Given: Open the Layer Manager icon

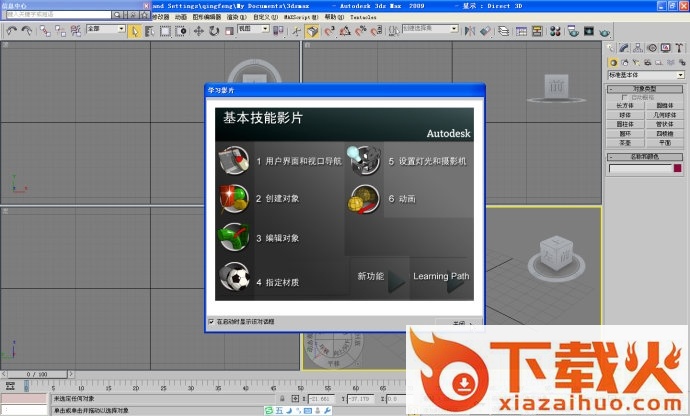Looking at the screenshot, I should pyautogui.click(x=503, y=31).
